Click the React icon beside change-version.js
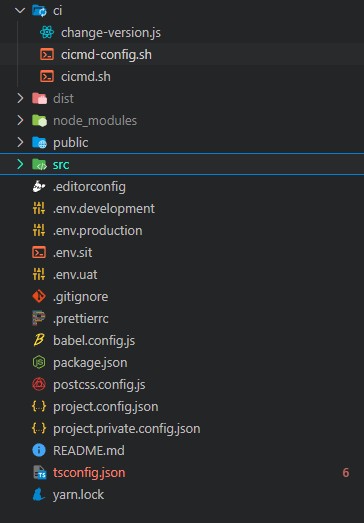This screenshot has width=364, height=523. [47, 32]
